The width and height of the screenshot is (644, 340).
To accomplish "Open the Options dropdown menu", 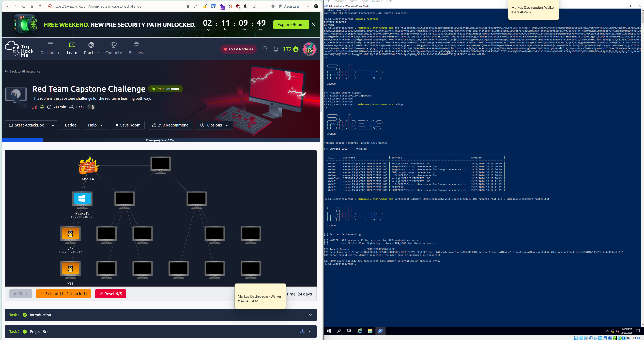I will tap(214, 125).
